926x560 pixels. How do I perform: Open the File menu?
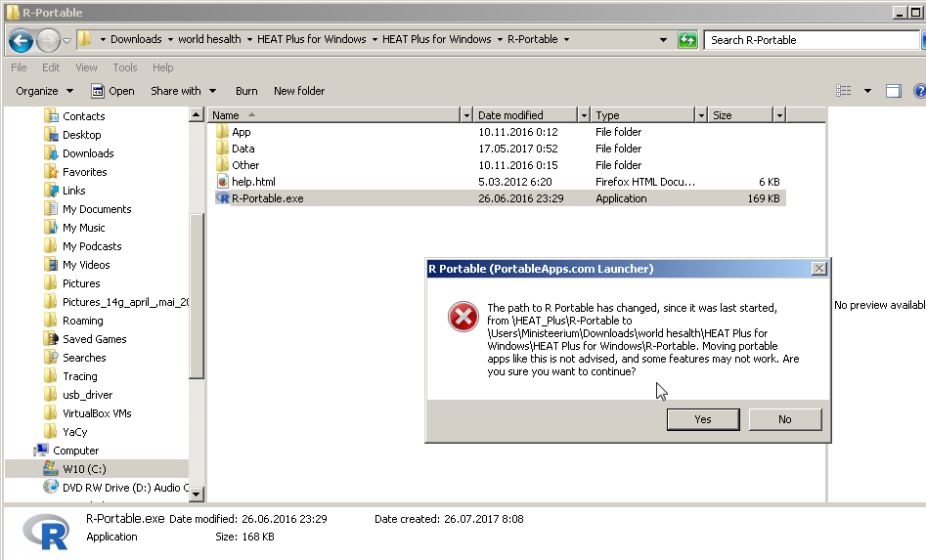pyautogui.click(x=19, y=67)
